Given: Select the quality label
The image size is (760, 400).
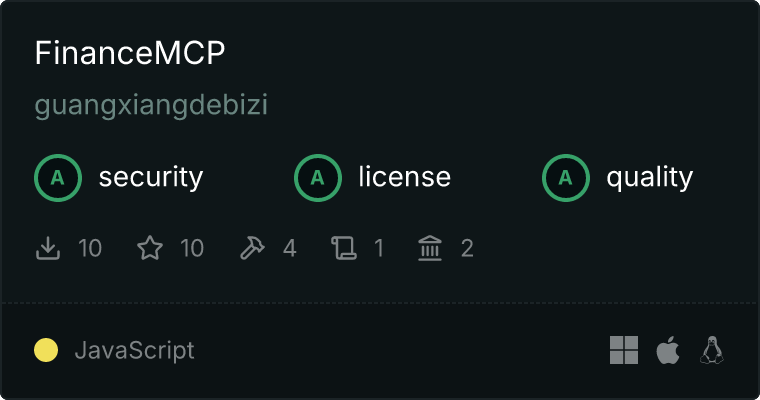Looking at the screenshot, I should [650, 177].
